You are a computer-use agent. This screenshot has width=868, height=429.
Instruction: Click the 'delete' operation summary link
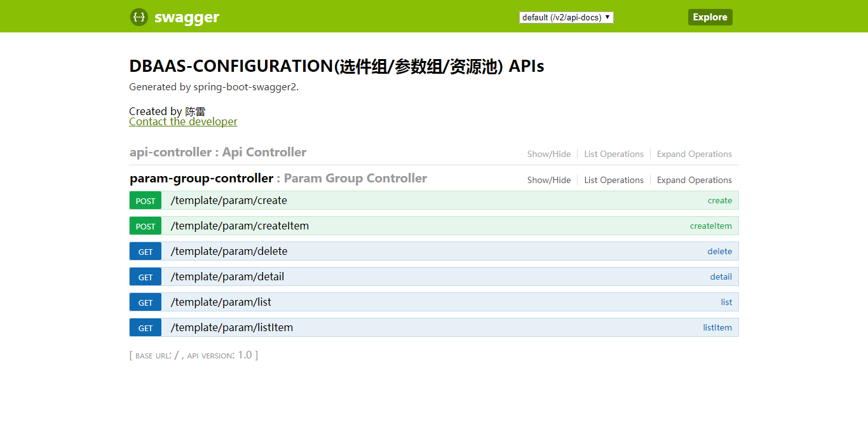click(x=720, y=251)
